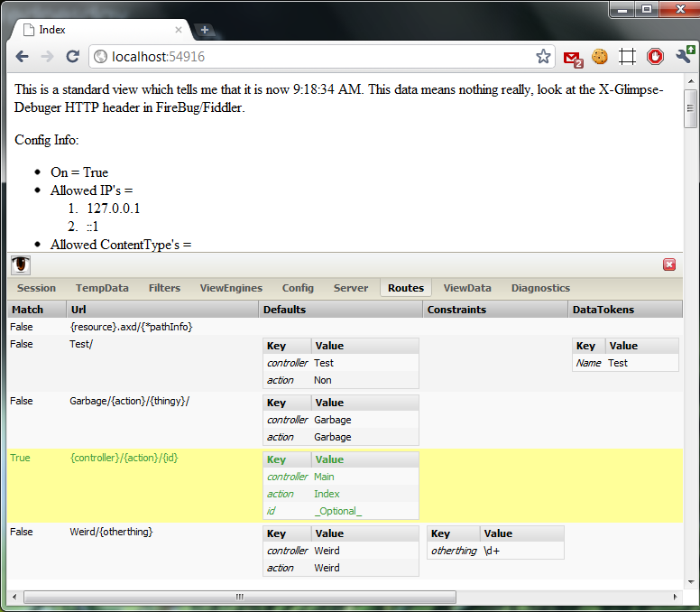
Task: Open the Chrome wrench settings menu
Action: tap(684, 57)
